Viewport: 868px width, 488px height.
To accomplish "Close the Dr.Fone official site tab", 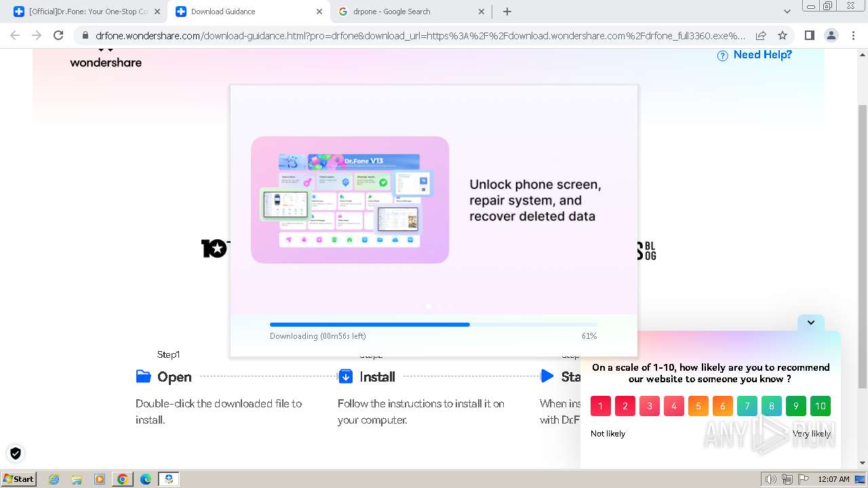I will tap(157, 12).
